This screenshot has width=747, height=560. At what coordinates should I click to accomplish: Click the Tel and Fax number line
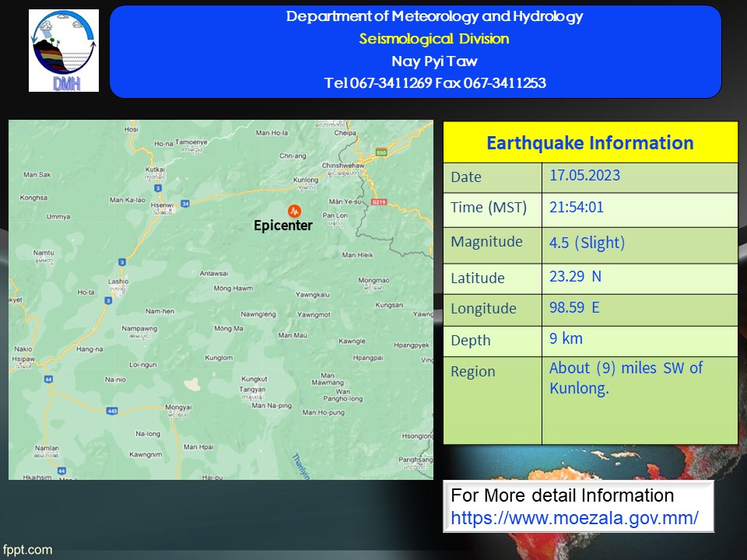[x=435, y=83]
